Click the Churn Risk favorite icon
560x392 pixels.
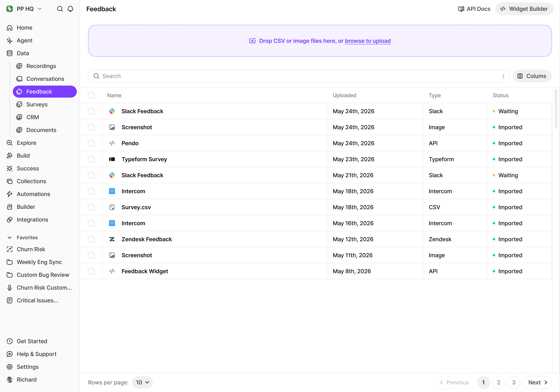coord(9,249)
